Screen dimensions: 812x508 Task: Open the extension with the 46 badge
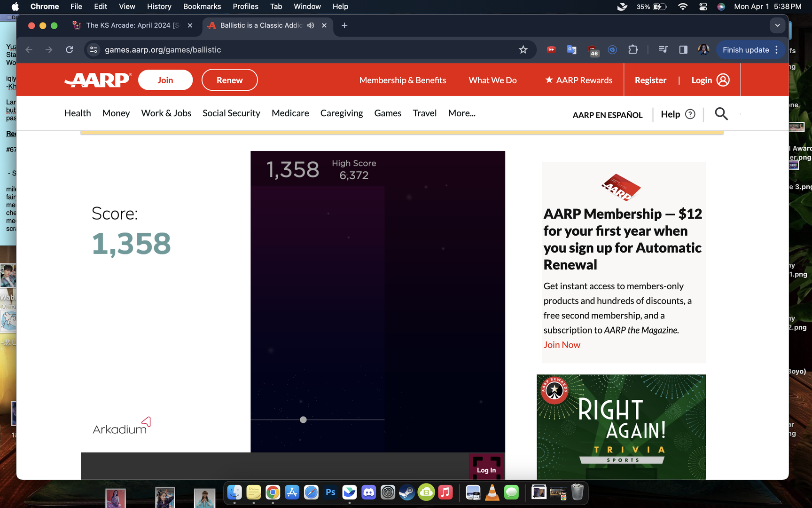[x=593, y=50]
